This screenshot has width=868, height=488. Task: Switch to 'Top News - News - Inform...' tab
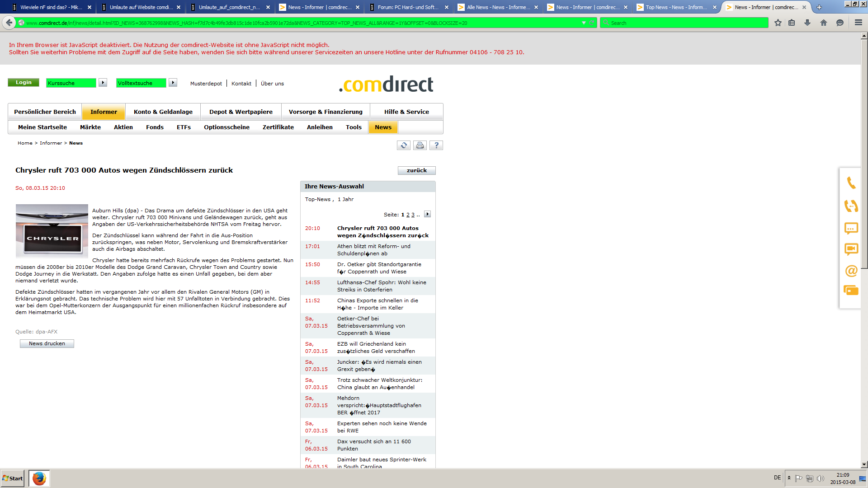click(676, 7)
